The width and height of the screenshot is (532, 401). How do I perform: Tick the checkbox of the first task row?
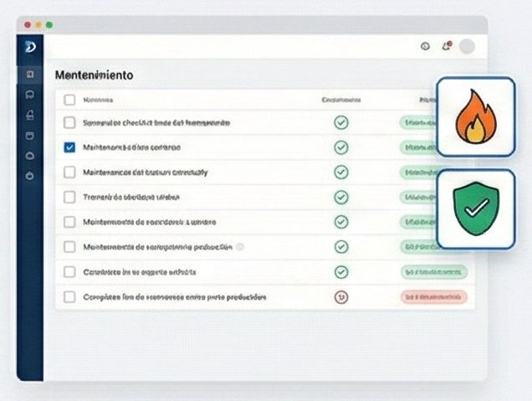69,123
